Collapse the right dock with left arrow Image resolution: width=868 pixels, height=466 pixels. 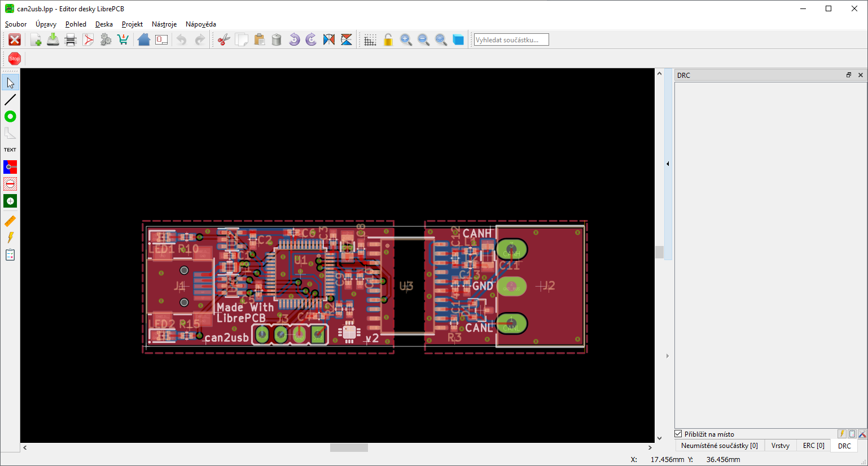668,164
